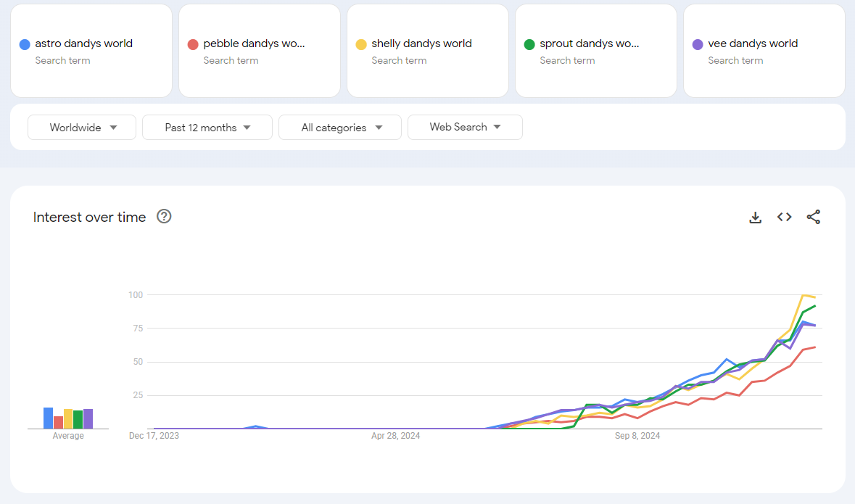Image resolution: width=855 pixels, height=504 pixels.
Task: Click the Sep 8, 2024 axis label
Action: [637, 436]
